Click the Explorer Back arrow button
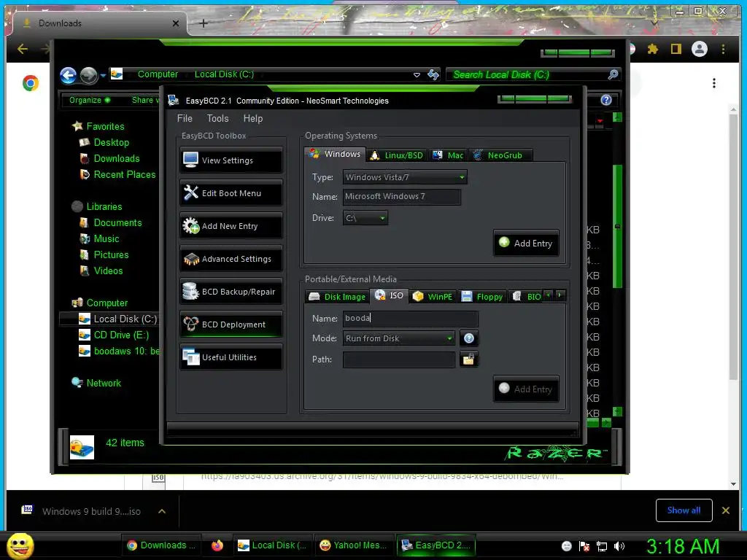 tap(68, 75)
